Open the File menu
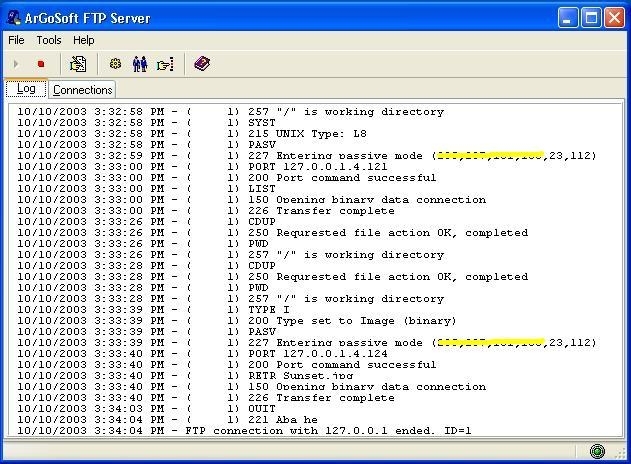The width and height of the screenshot is (631, 464). [x=16, y=40]
